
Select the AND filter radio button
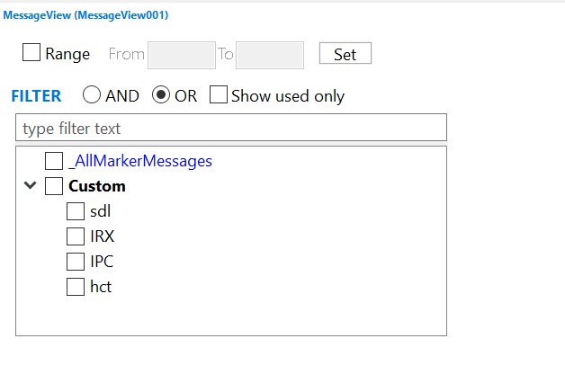(92, 94)
